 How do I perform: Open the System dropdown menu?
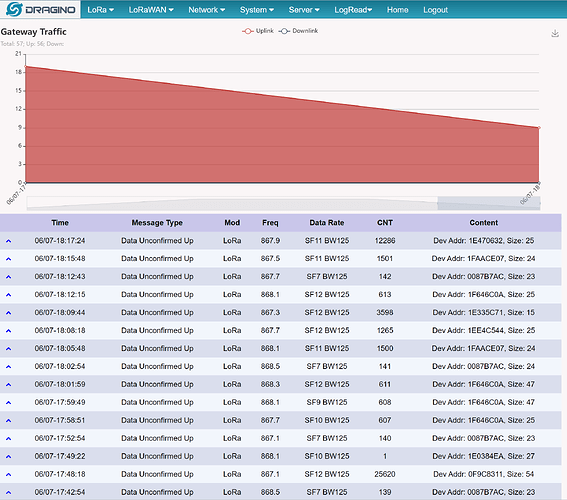(257, 10)
